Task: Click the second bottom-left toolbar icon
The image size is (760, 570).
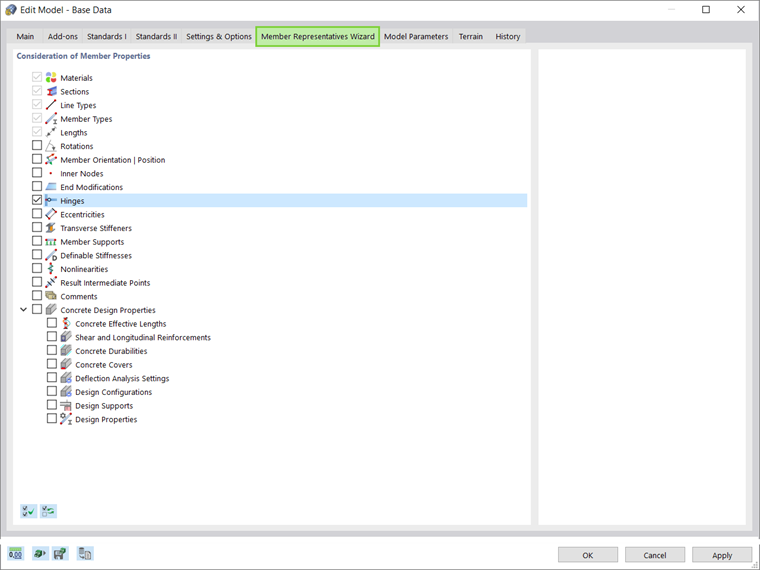Action: pos(40,554)
